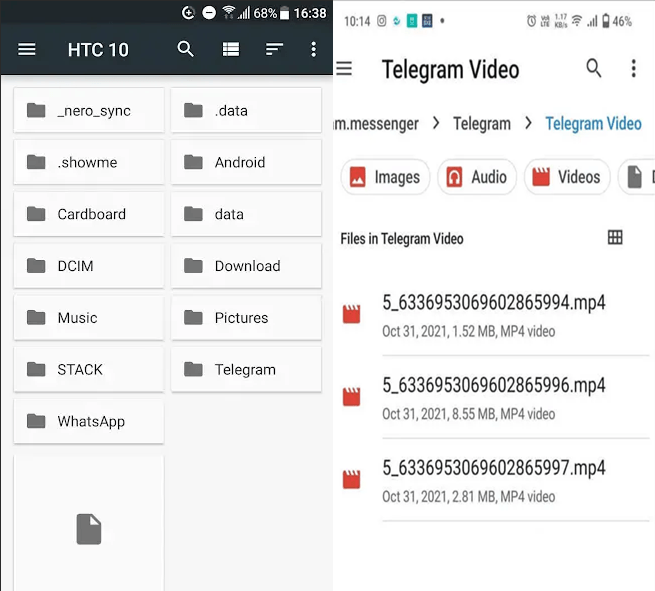Tap the HTC 10 title

click(98, 50)
